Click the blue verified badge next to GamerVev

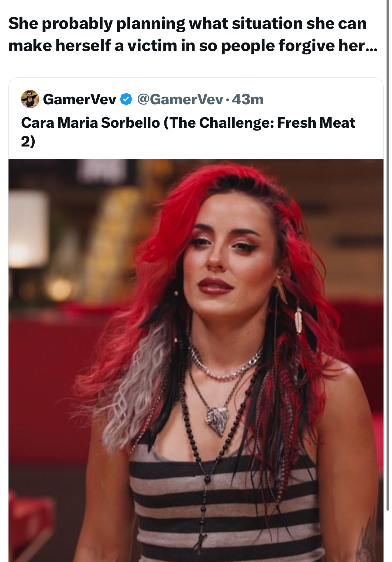126,99
